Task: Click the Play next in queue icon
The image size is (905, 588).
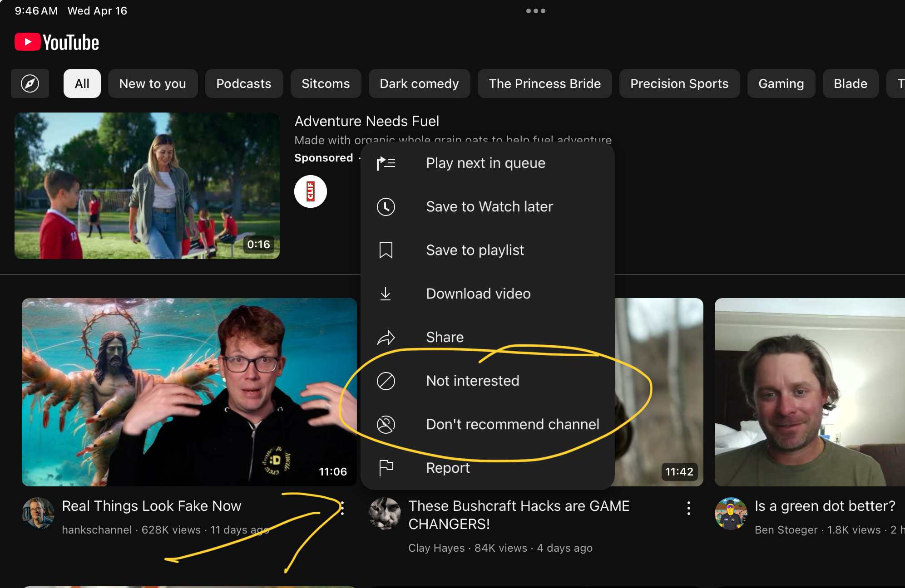Action: [x=386, y=163]
